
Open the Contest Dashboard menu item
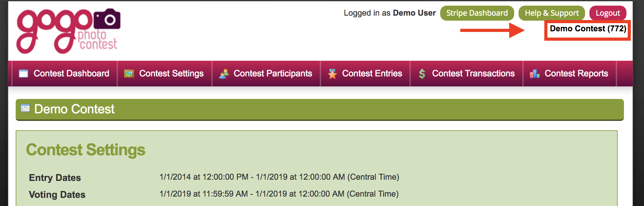coord(65,74)
